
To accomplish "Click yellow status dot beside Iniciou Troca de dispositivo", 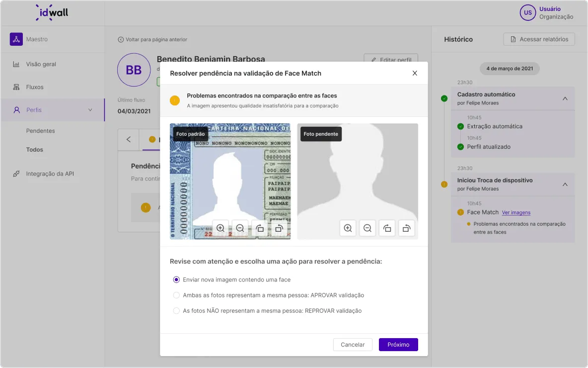I will coord(444,184).
